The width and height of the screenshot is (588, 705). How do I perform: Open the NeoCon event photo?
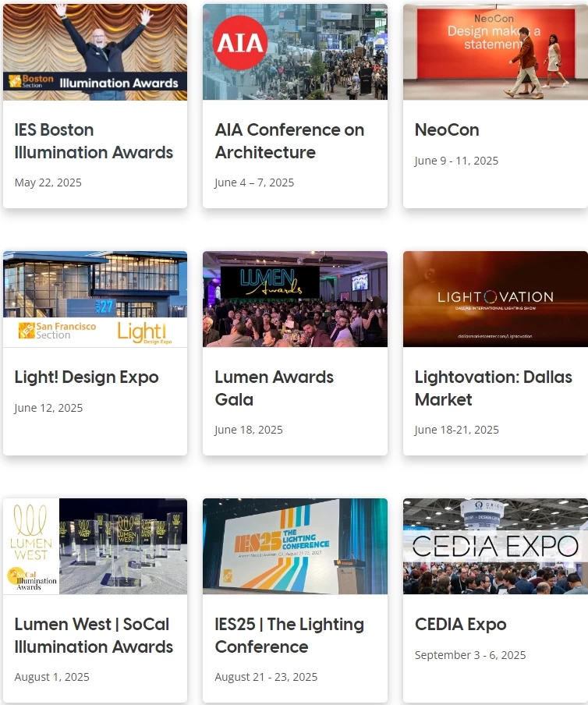pos(495,52)
